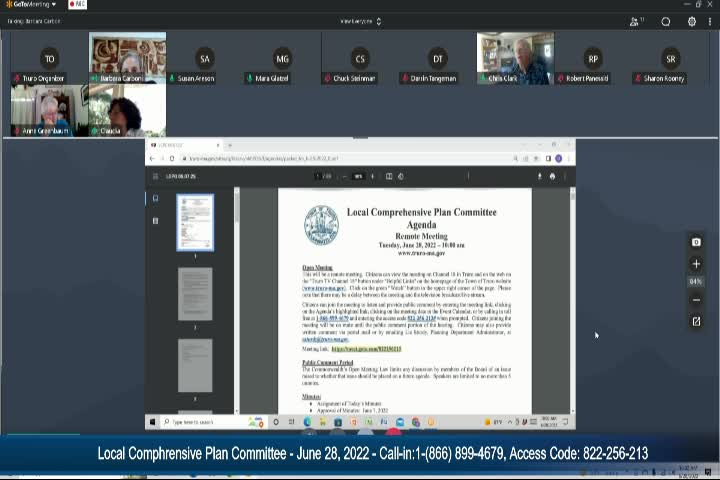Screen dimensions: 720x480
Task: Open the participants list icon
Action: pos(636,21)
